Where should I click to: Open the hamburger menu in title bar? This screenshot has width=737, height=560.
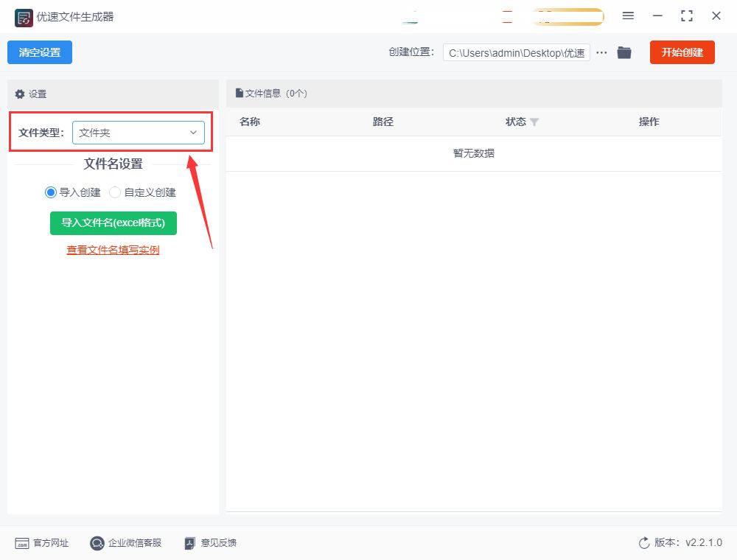click(x=628, y=16)
